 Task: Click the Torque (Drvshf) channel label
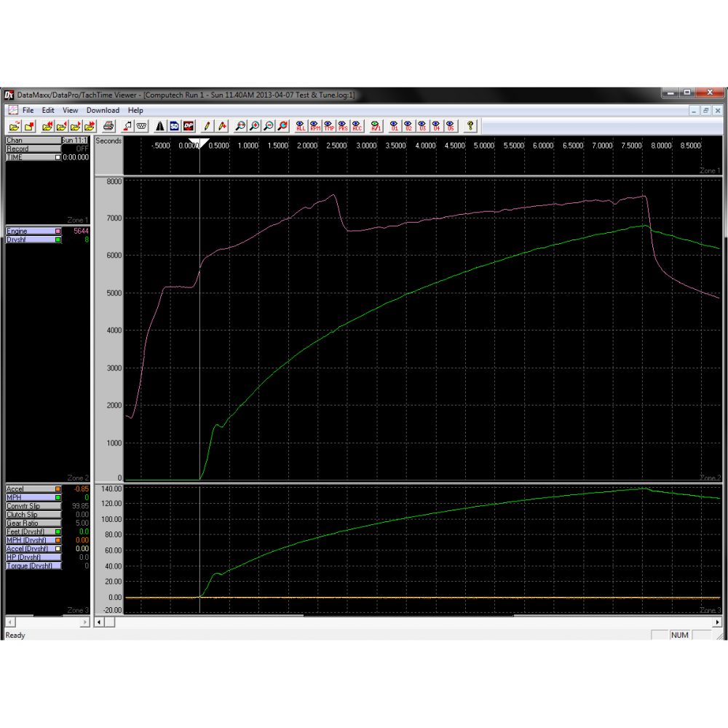click(x=33, y=565)
